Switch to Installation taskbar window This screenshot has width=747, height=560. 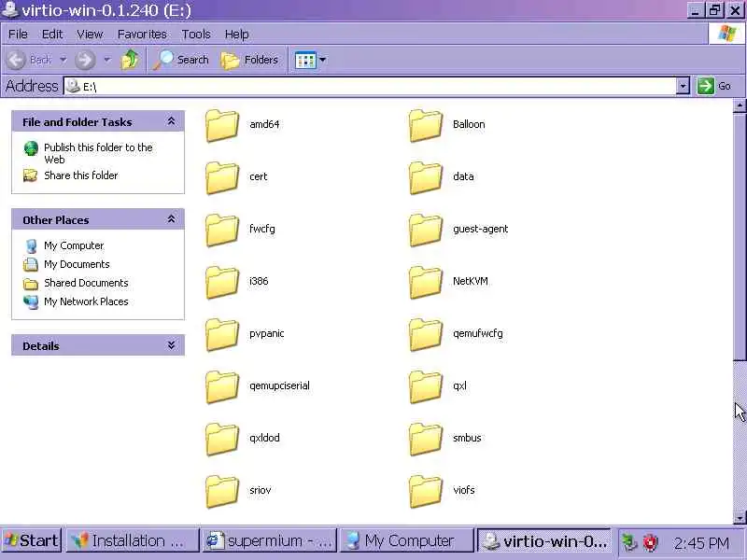point(133,540)
